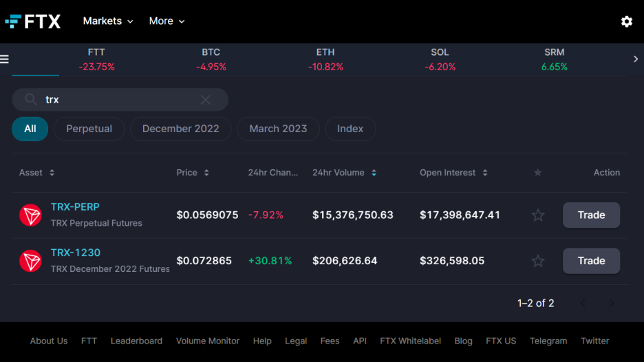The width and height of the screenshot is (644, 362).
Task: Sort by the Price column
Action: [x=193, y=173]
